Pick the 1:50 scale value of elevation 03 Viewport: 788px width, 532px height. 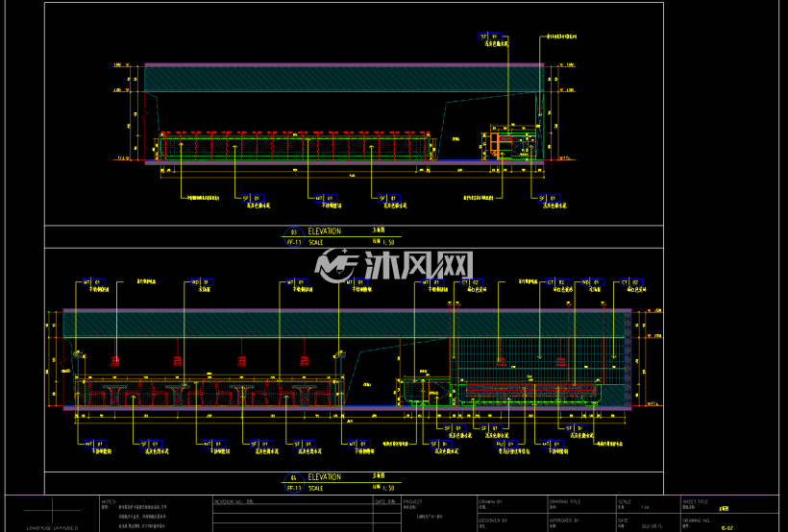click(x=388, y=242)
